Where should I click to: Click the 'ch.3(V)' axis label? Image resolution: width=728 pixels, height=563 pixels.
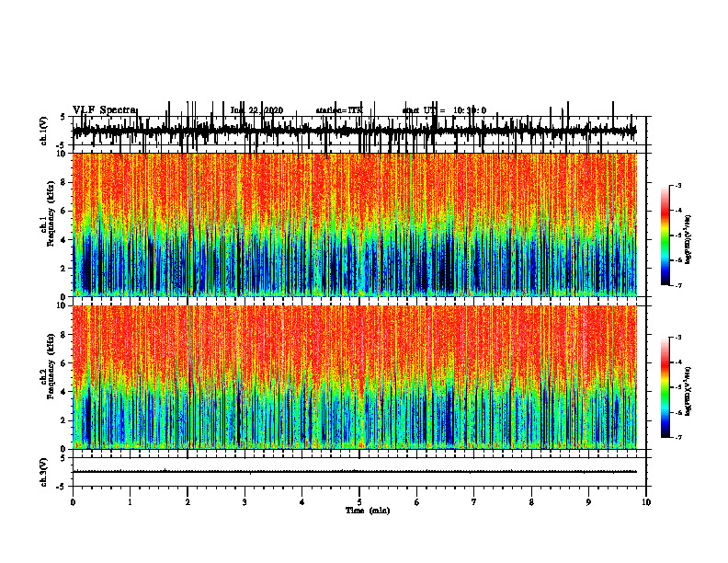[44, 472]
